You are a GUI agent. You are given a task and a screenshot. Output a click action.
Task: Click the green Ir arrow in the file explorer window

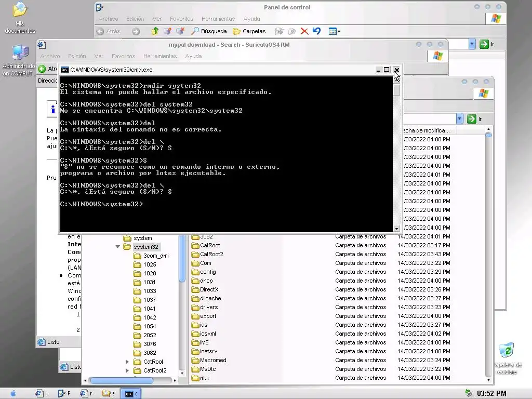472,119
